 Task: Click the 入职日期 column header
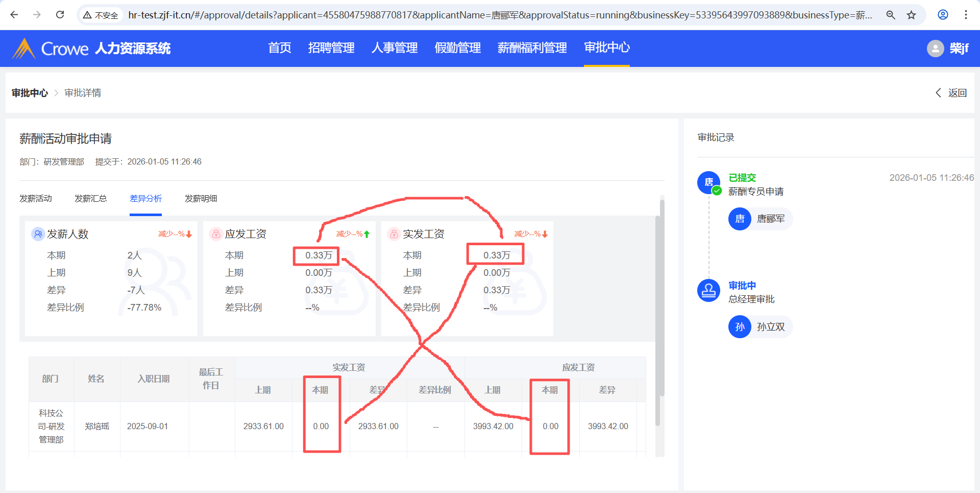[x=154, y=379]
